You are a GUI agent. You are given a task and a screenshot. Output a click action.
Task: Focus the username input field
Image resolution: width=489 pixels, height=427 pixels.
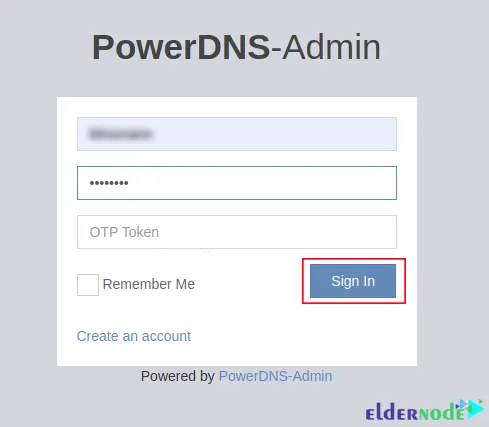(237, 134)
